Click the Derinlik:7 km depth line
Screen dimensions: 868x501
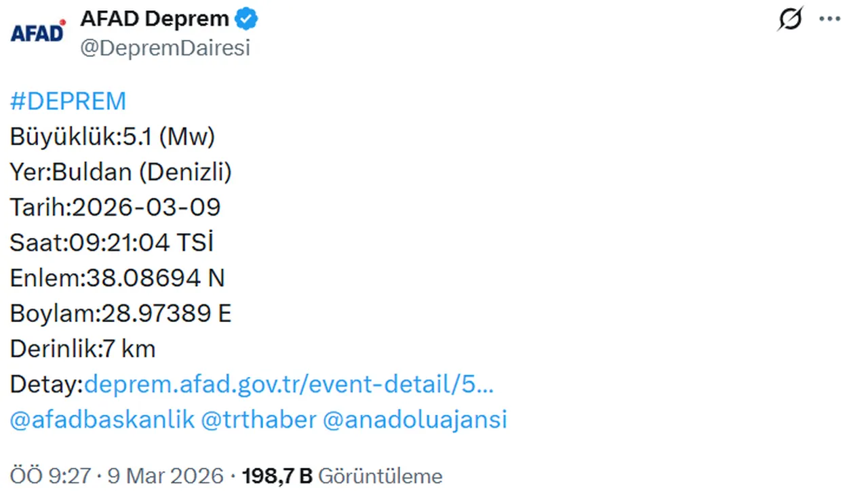(82, 348)
